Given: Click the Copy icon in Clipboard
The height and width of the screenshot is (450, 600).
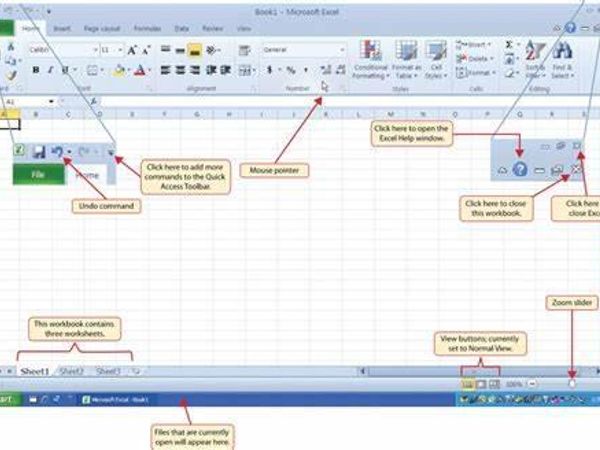Looking at the screenshot, I should coord(11,60).
